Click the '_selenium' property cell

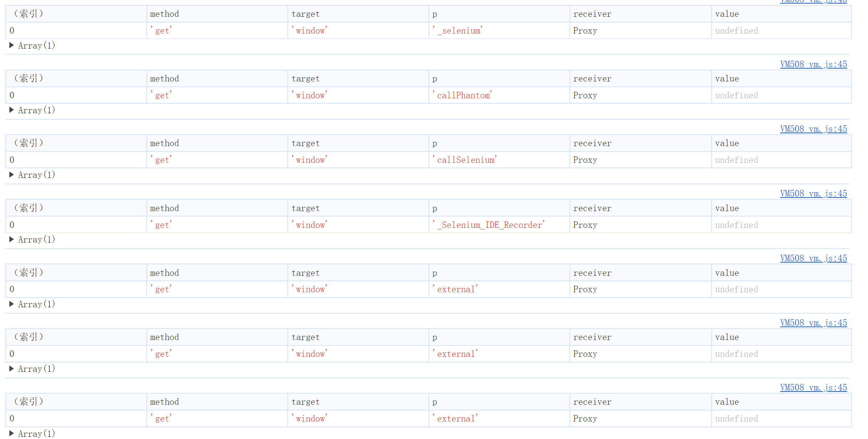[x=457, y=31]
